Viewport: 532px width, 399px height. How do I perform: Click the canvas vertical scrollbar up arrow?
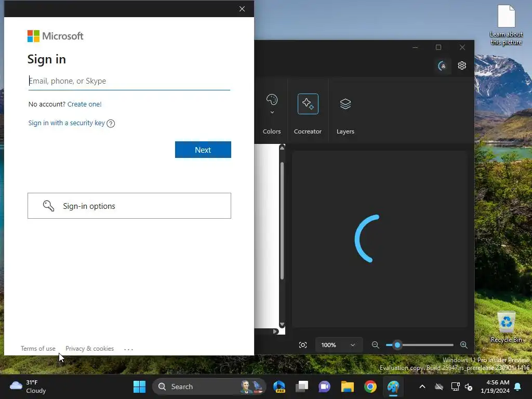pos(282,148)
